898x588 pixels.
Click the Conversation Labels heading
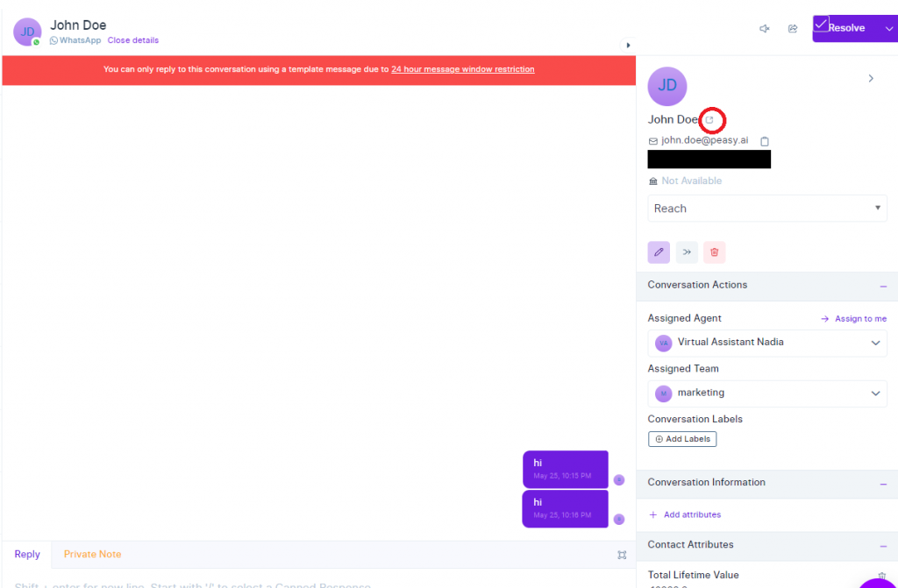coord(695,419)
